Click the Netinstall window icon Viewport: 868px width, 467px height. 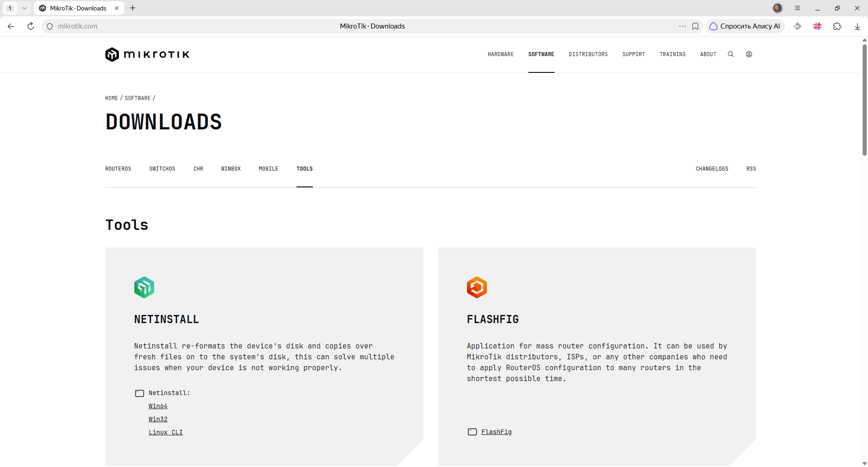[140, 393]
